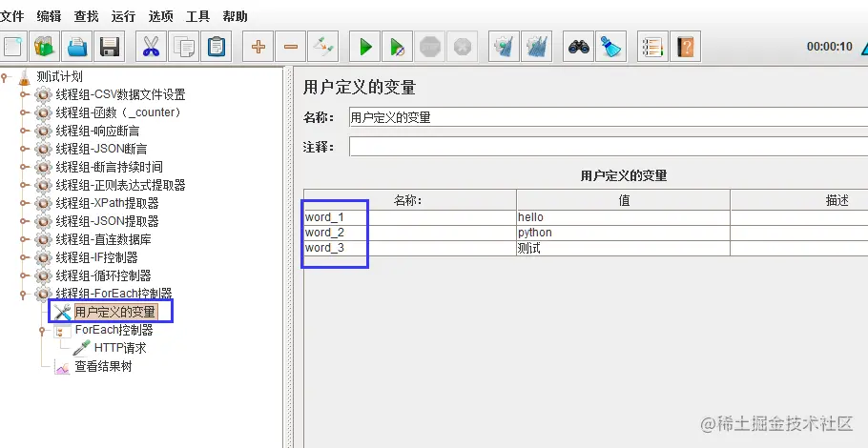
Task: Collapse 线程组-ForEach控制器 thread group toggle
Action: click(x=23, y=294)
